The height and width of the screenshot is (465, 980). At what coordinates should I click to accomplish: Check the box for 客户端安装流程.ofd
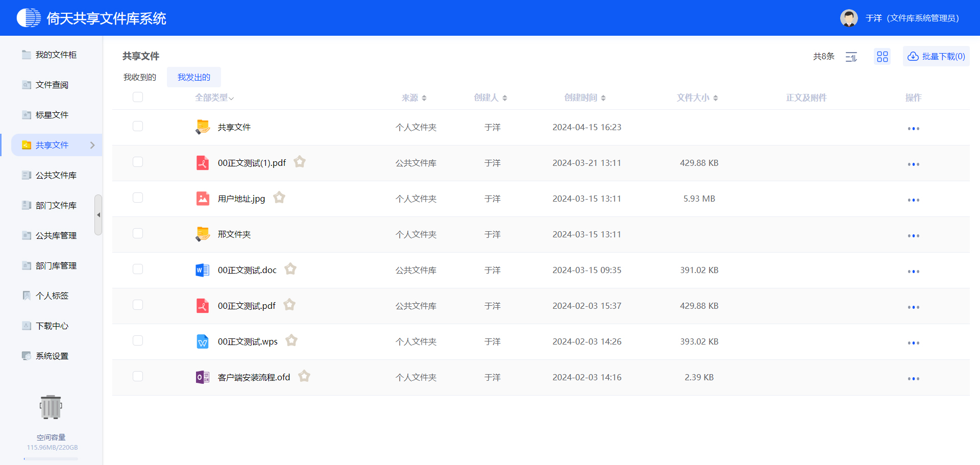(x=138, y=376)
